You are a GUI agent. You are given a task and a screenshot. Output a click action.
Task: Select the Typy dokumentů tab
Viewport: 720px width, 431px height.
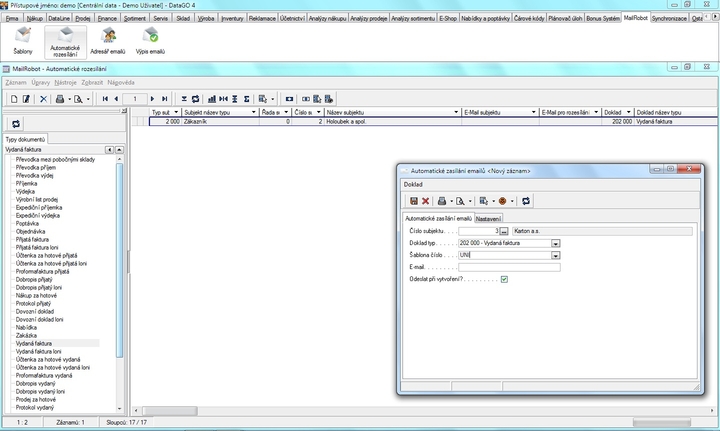coord(25,139)
